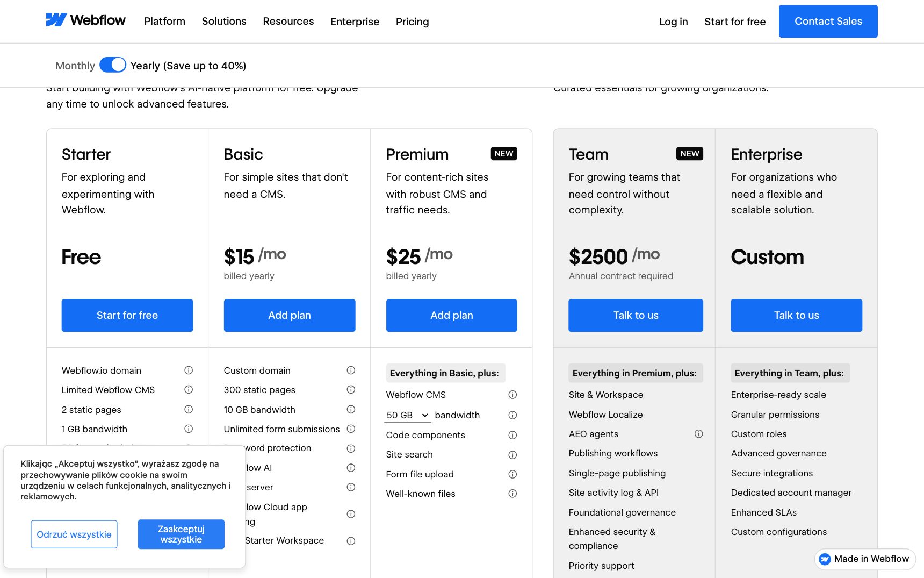Open info icon for Limited Webflow CMS

[x=189, y=389]
